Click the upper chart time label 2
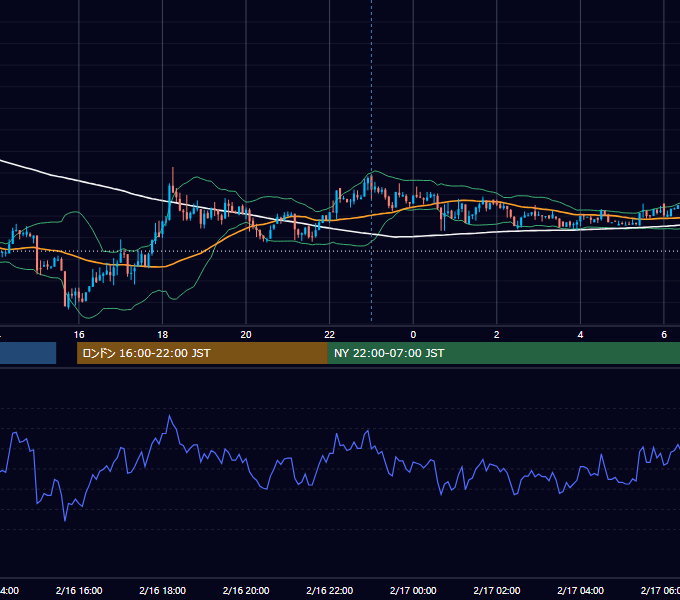This screenshot has width=680, height=600. pos(497,335)
